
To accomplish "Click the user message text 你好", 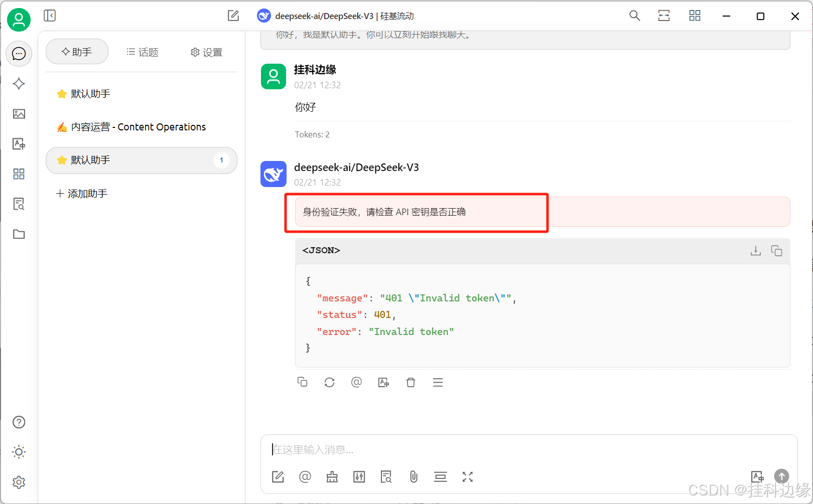I will point(305,107).
